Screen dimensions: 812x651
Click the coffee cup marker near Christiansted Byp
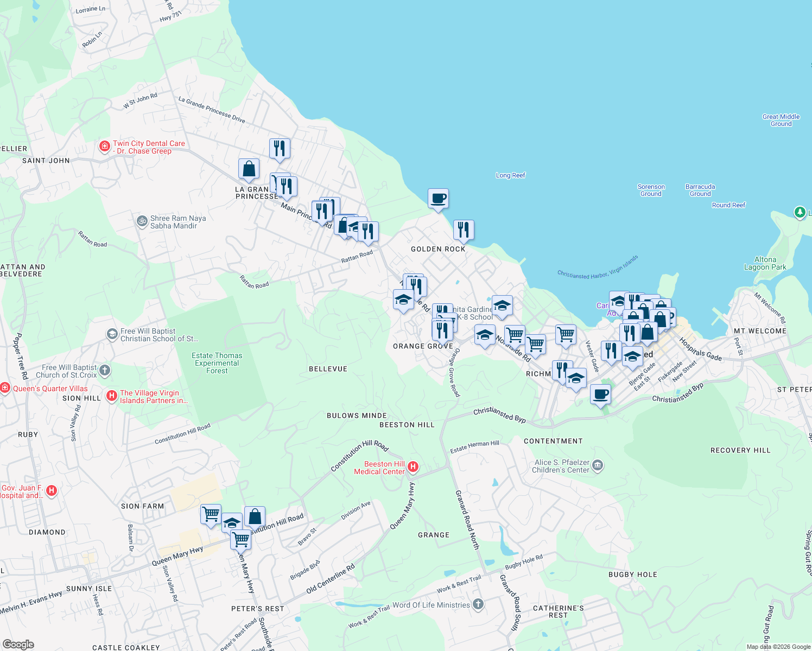pyautogui.click(x=600, y=395)
